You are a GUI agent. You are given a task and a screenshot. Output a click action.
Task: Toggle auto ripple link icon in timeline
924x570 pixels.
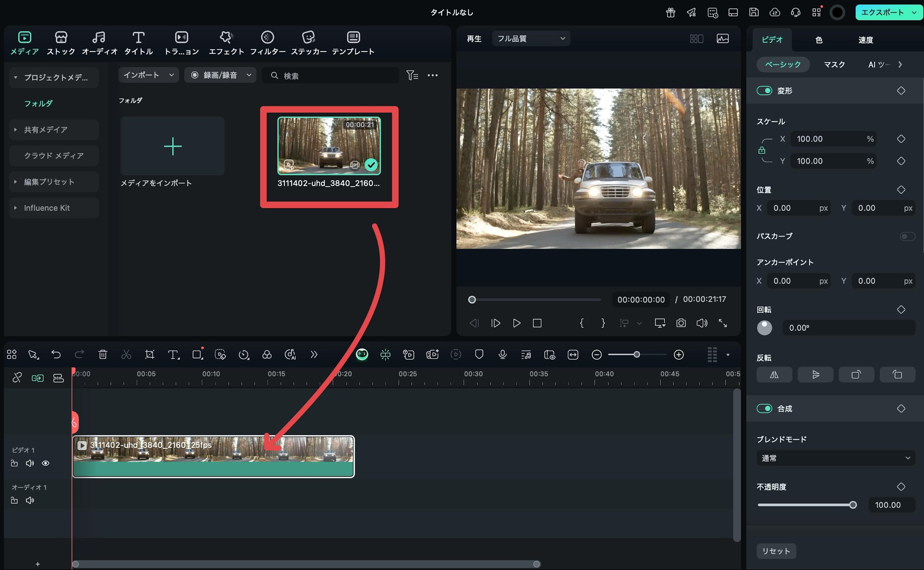pos(37,378)
